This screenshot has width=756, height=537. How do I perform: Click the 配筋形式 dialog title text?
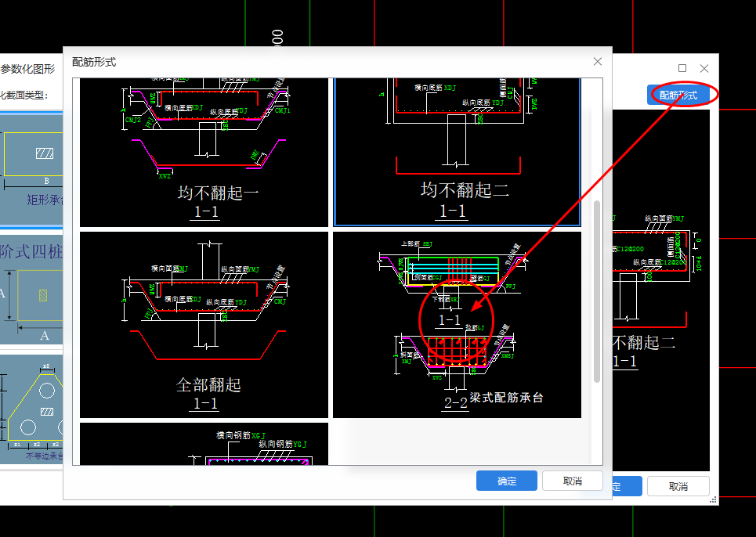click(x=94, y=62)
